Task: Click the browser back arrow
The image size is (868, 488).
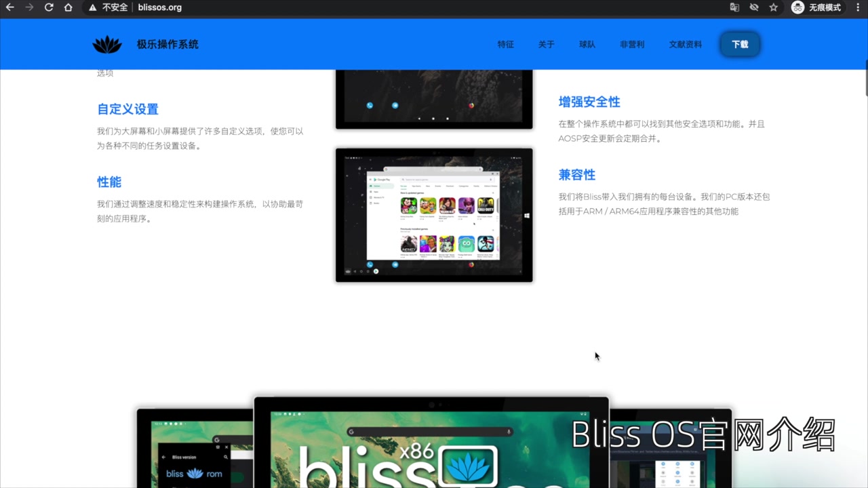Action: 9,7
